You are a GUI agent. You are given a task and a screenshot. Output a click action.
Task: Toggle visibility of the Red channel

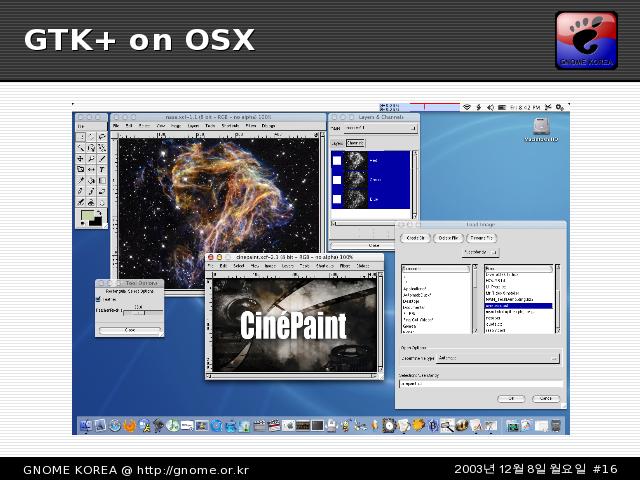(337, 161)
